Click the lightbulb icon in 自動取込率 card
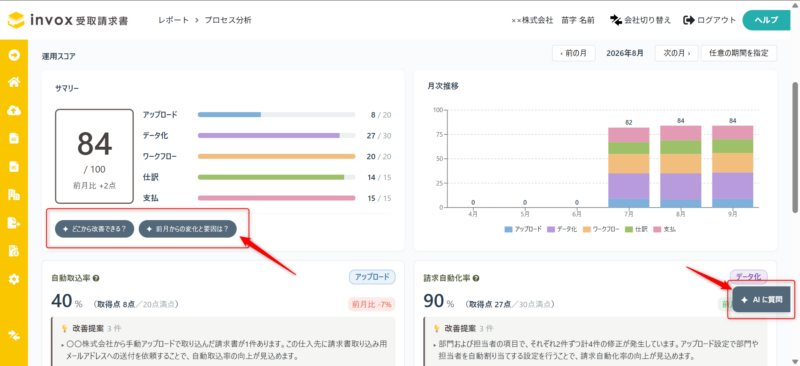The width and height of the screenshot is (800, 366). [x=65, y=328]
